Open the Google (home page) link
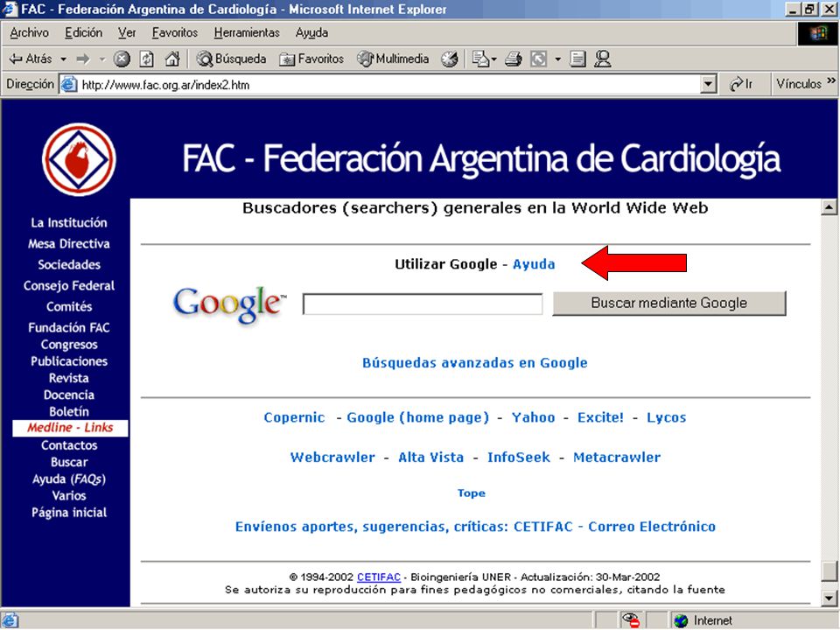Viewport: 840px width, 630px height. [418, 417]
